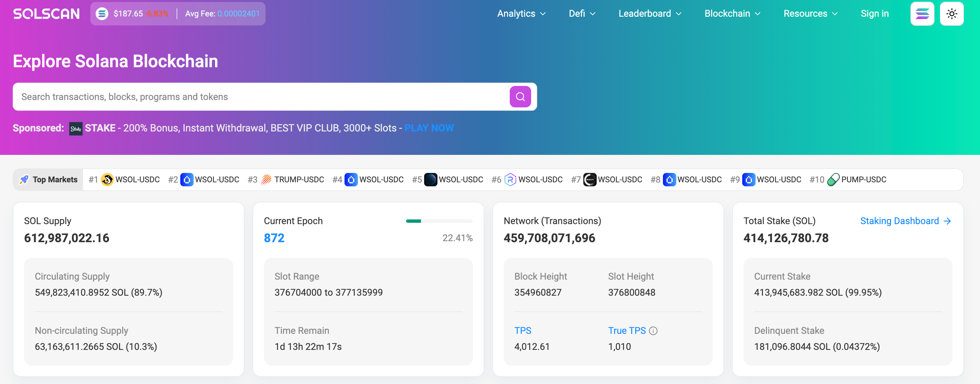Click the Sign in option
Viewport: 980px width, 384px height.
point(875,14)
